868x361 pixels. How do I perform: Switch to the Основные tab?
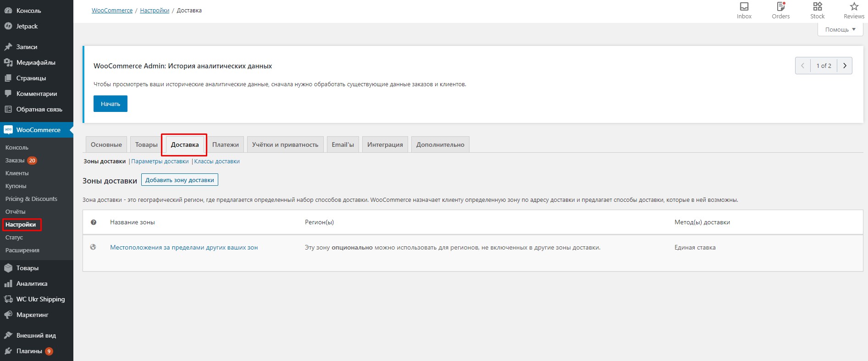106,144
